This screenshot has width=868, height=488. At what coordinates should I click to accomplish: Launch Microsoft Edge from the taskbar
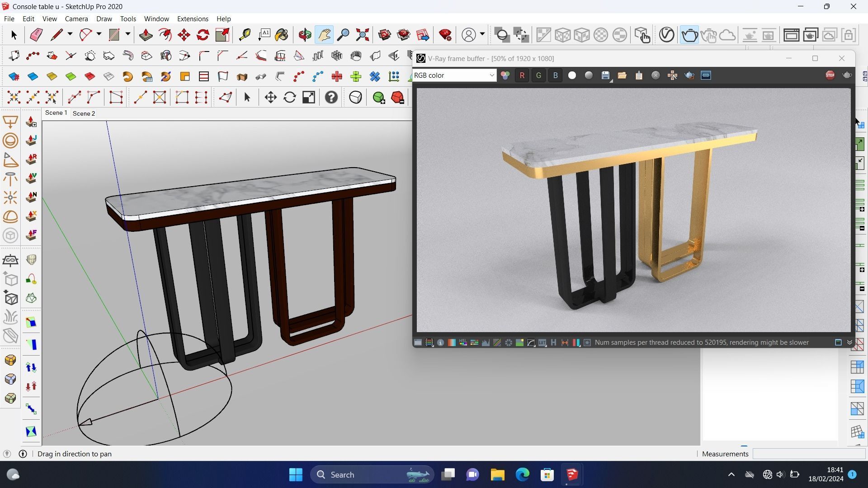pyautogui.click(x=522, y=474)
